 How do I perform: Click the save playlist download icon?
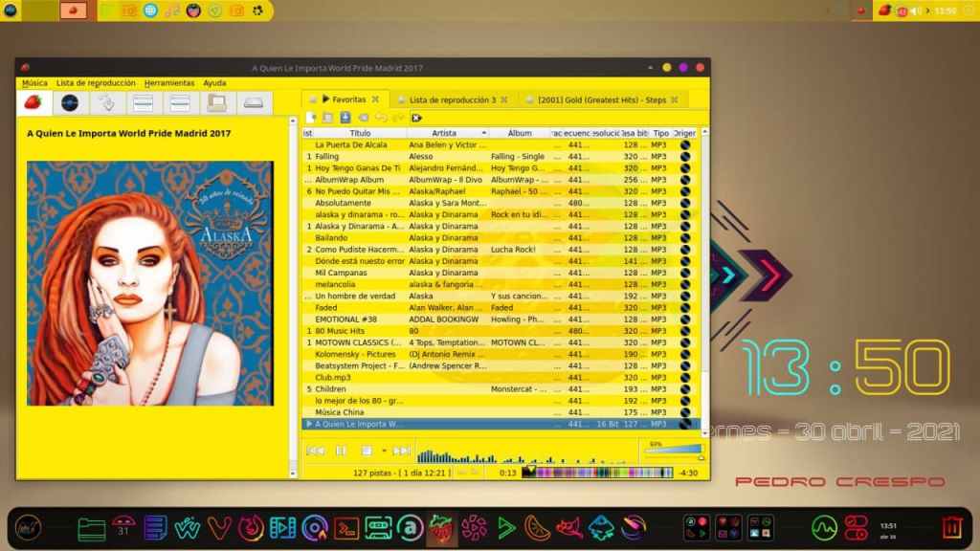pyautogui.click(x=345, y=117)
